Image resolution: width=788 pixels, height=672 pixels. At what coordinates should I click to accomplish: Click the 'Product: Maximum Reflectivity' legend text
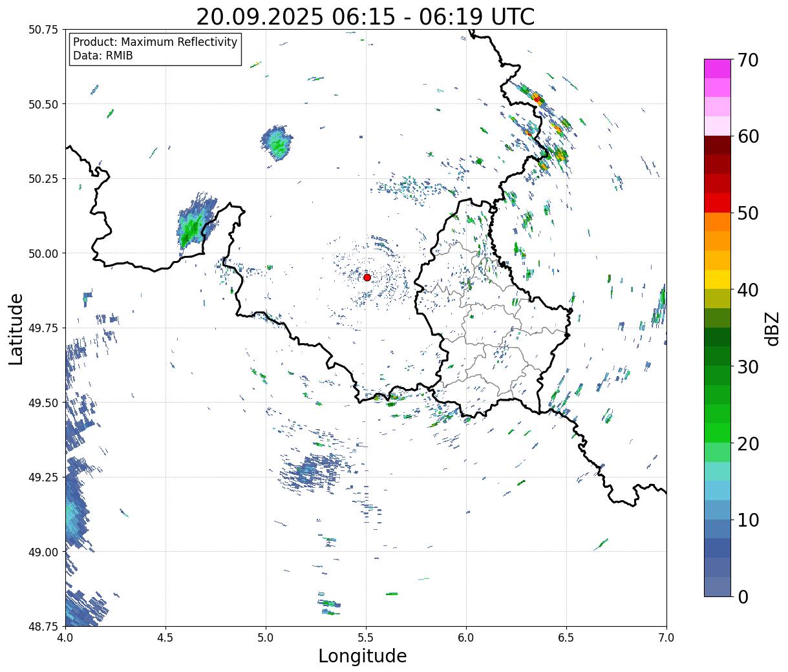tap(155, 42)
